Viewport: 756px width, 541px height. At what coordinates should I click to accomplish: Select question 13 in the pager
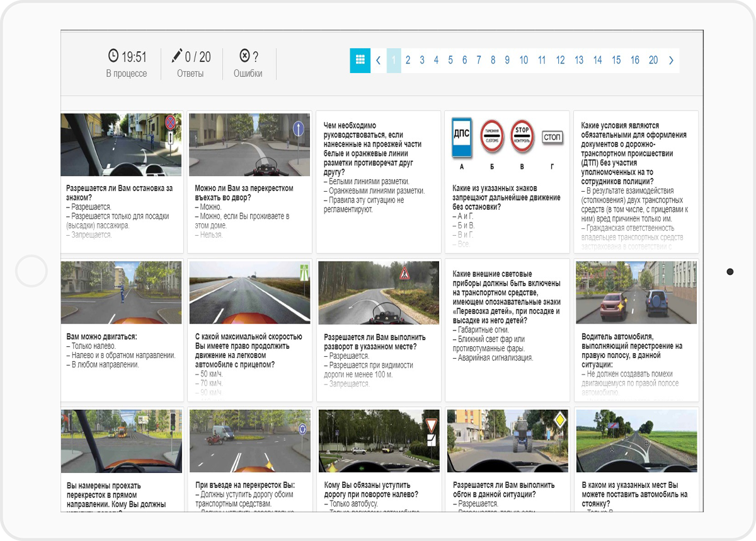(x=579, y=61)
